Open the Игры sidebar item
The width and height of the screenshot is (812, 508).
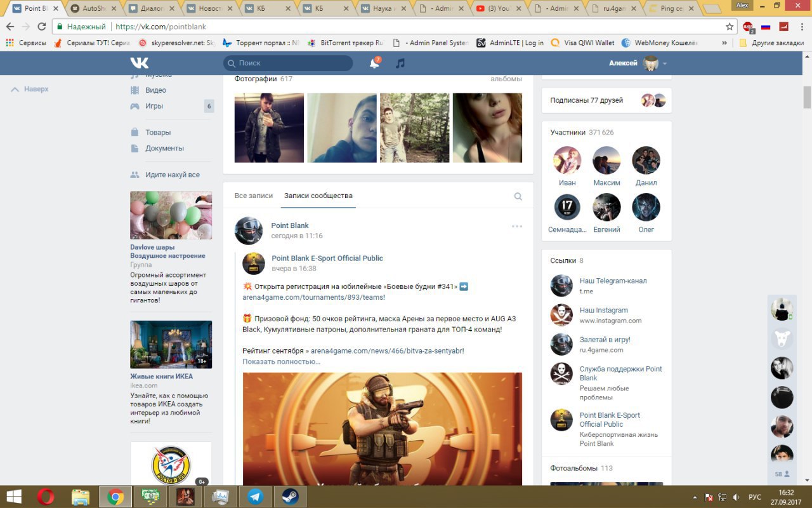coord(154,106)
